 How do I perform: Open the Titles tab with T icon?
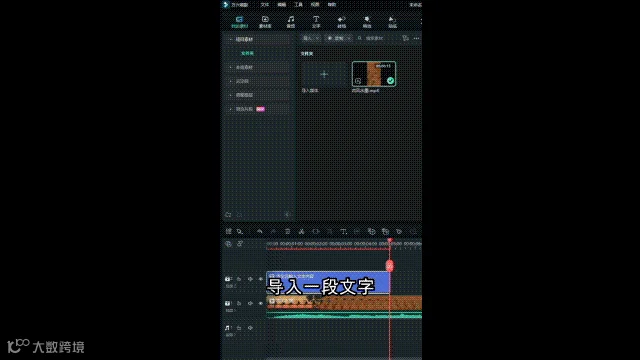(x=316, y=22)
